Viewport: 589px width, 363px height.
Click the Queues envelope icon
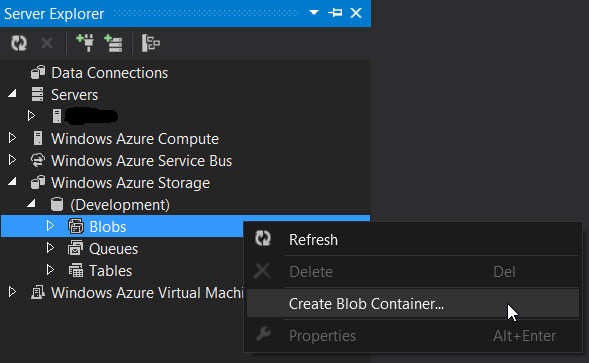(x=76, y=248)
